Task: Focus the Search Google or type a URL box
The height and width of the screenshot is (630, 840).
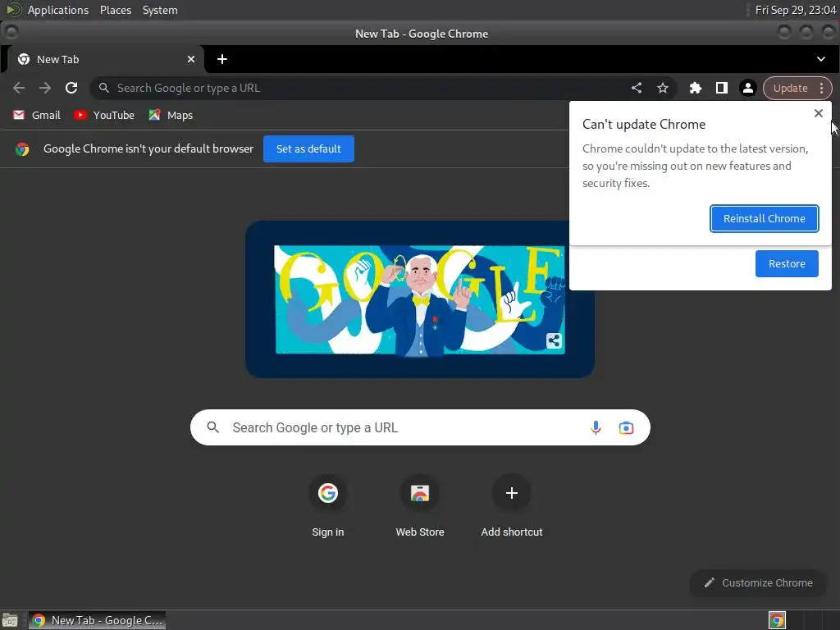Action: pos(420,427)
